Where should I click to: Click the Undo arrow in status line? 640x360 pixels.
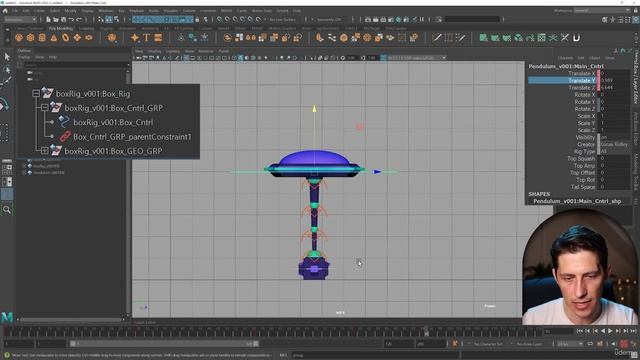point(71,19)
